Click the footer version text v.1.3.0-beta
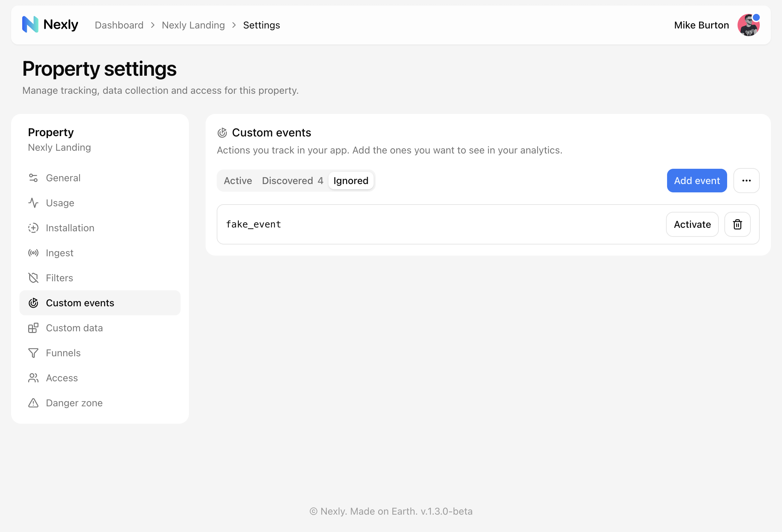 (447, 511)
